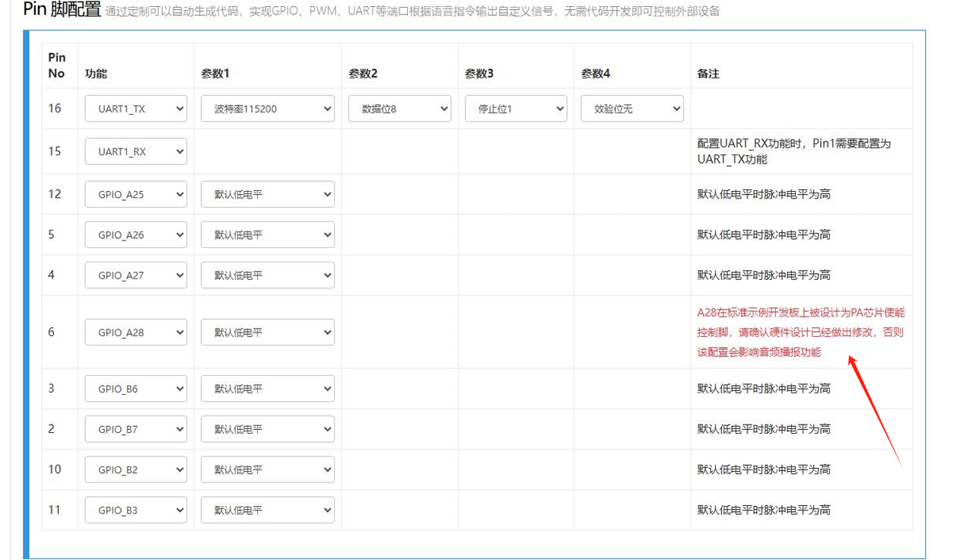954x560 pixels.
Task: Open the baud rate 波特率115200 dropdown
Action: (268, 109)
